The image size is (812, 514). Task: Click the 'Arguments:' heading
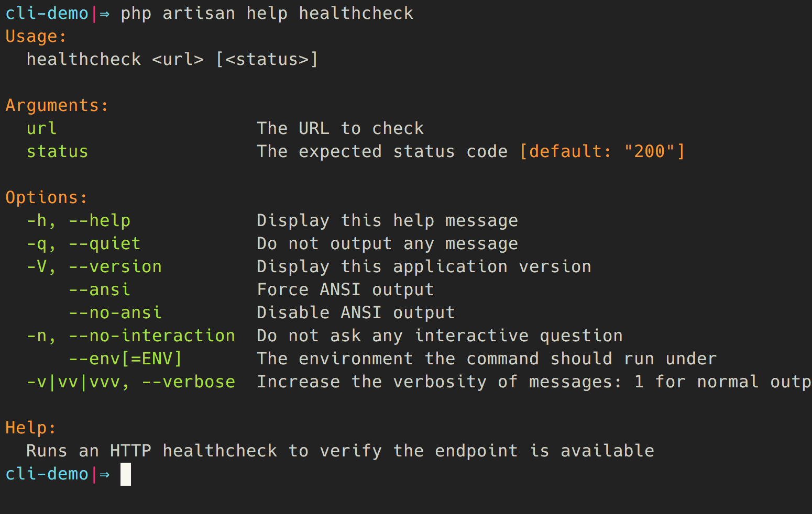[x=57, y=106]
